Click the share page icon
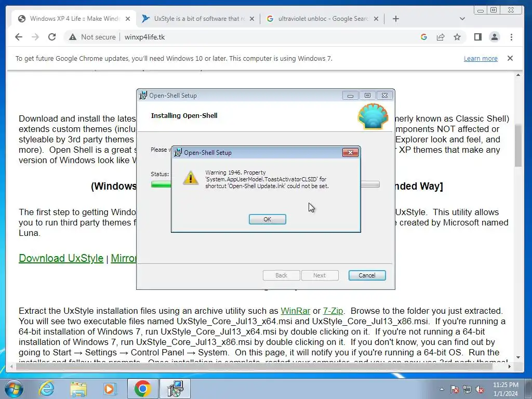 (441, 37)
